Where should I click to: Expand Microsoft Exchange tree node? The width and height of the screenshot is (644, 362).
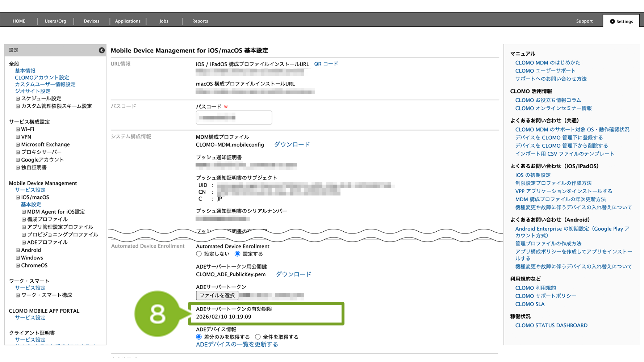(18, 144)
